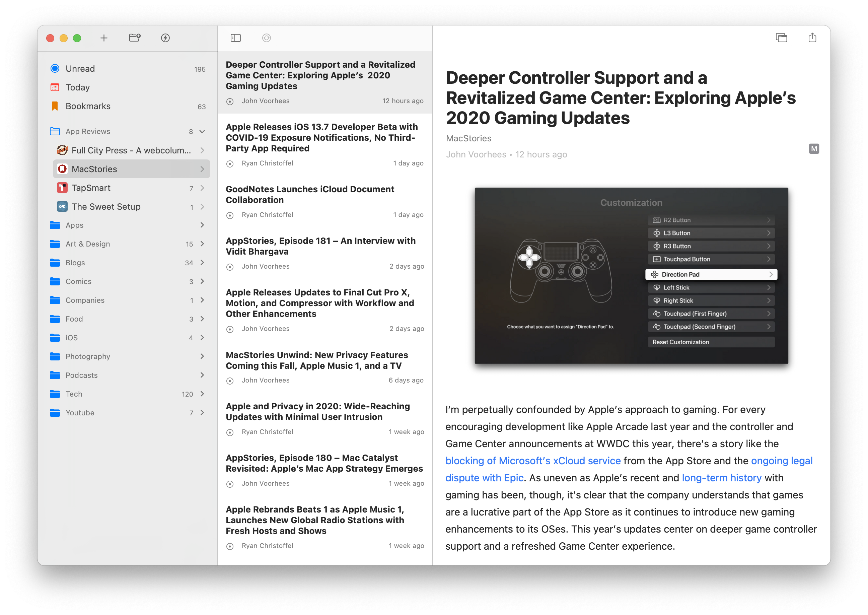Click the Tech folder icon
The image size is (868, 615).
(55, 394)
